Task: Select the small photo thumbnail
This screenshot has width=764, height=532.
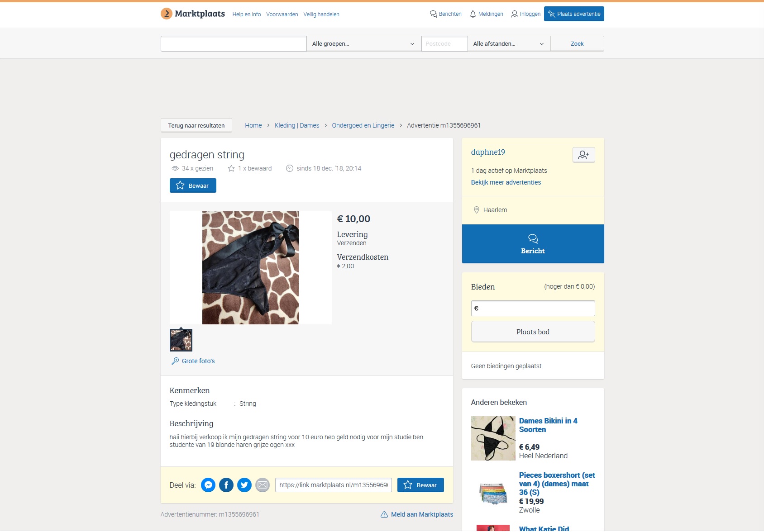Action: [181, 340]
